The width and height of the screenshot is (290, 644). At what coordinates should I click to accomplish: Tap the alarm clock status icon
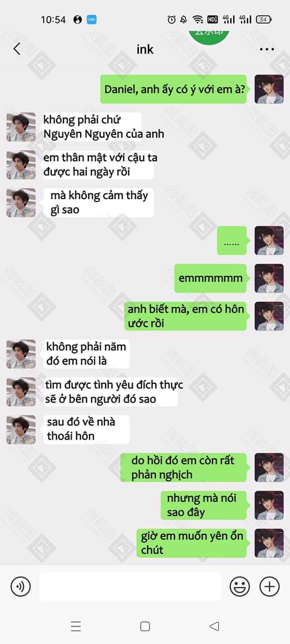tap(171, 19)
